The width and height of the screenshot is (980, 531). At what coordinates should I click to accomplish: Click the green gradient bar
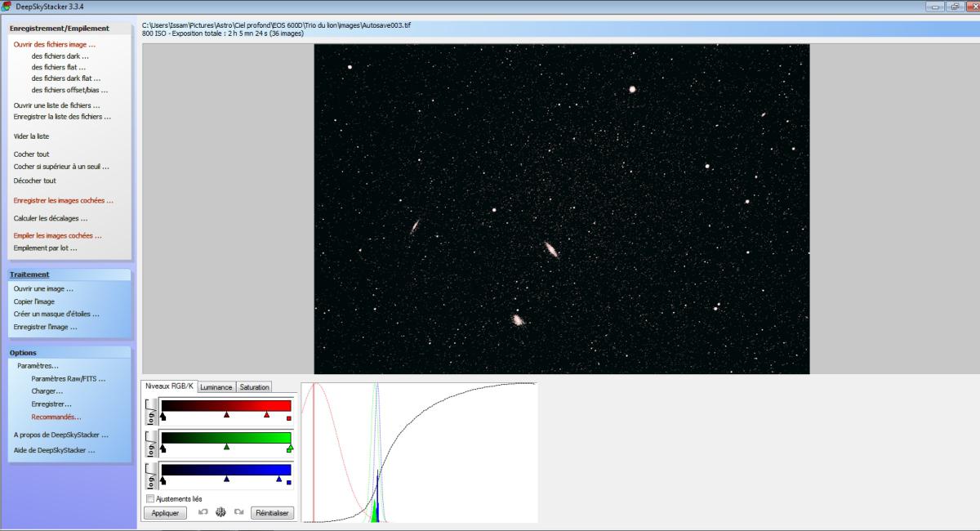point(226,437)
